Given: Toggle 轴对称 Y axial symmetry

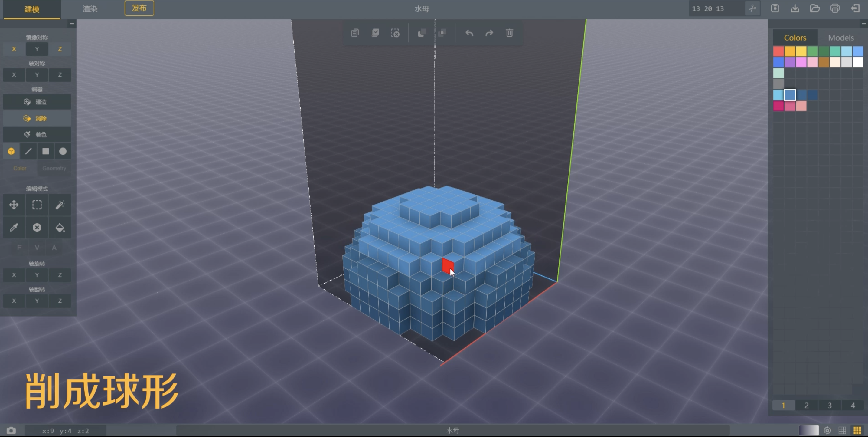Looking at the screenshot, I should pyautogui.click(x=37, y=75).
